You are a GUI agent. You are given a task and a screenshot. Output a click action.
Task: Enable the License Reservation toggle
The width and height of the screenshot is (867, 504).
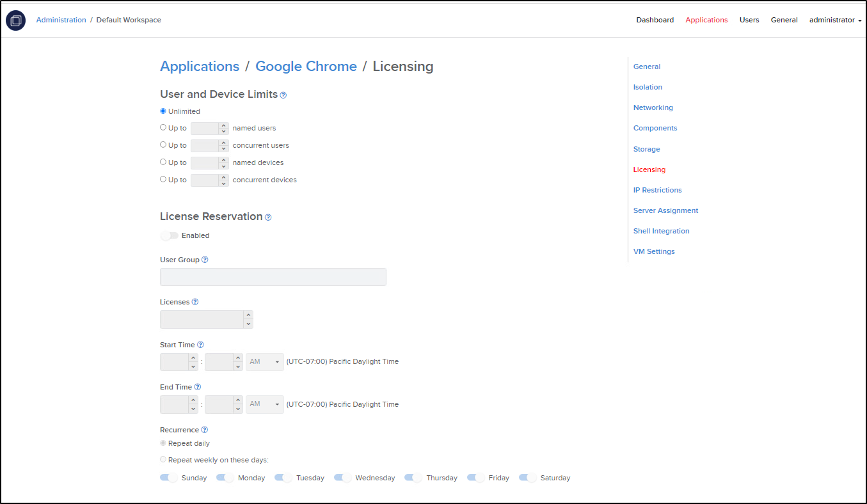tap(170, 236)
